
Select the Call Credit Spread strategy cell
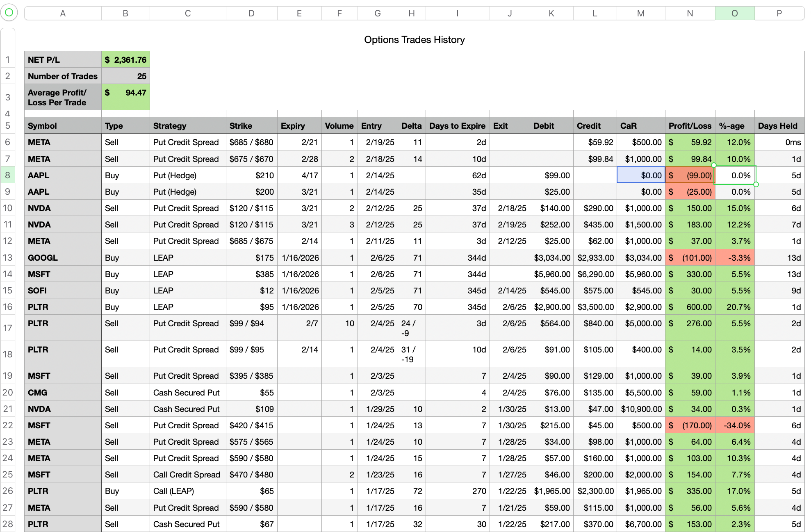[188, 474]
